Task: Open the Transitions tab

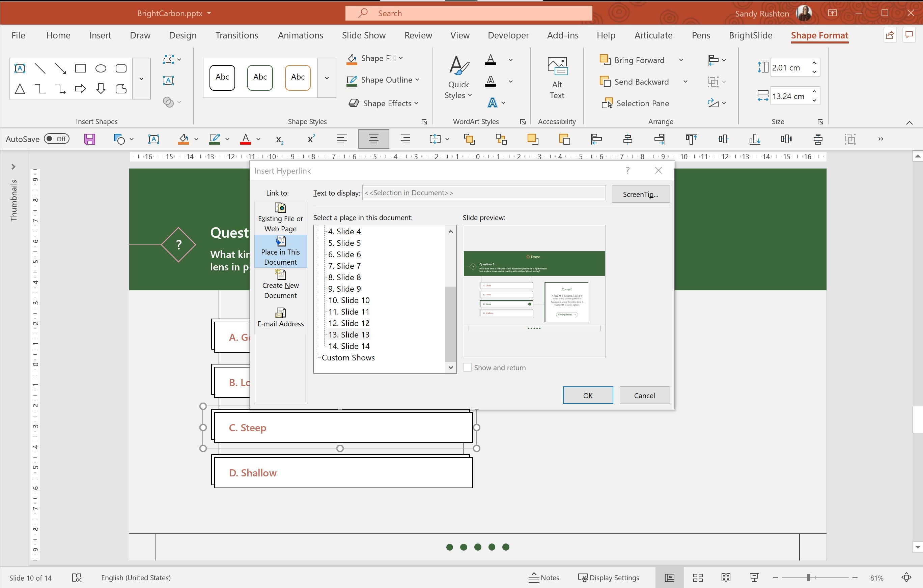Action: [236, 35]
